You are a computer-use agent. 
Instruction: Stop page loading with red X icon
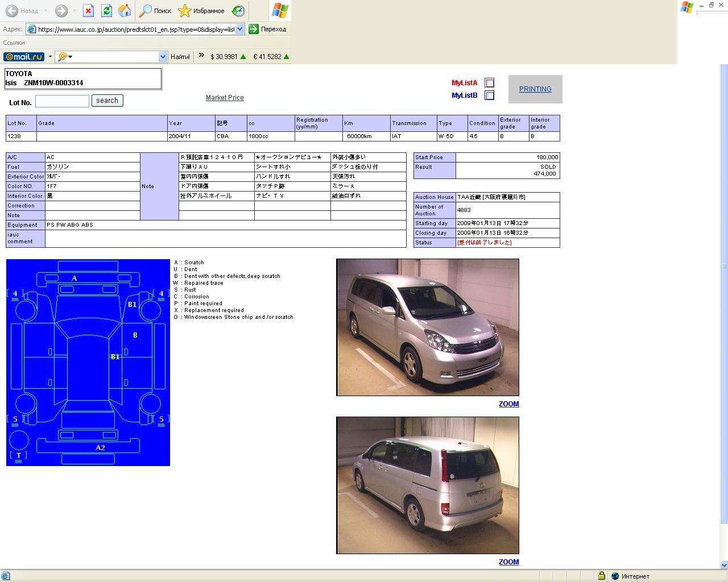pyautogui.click(x=88, y=11)
